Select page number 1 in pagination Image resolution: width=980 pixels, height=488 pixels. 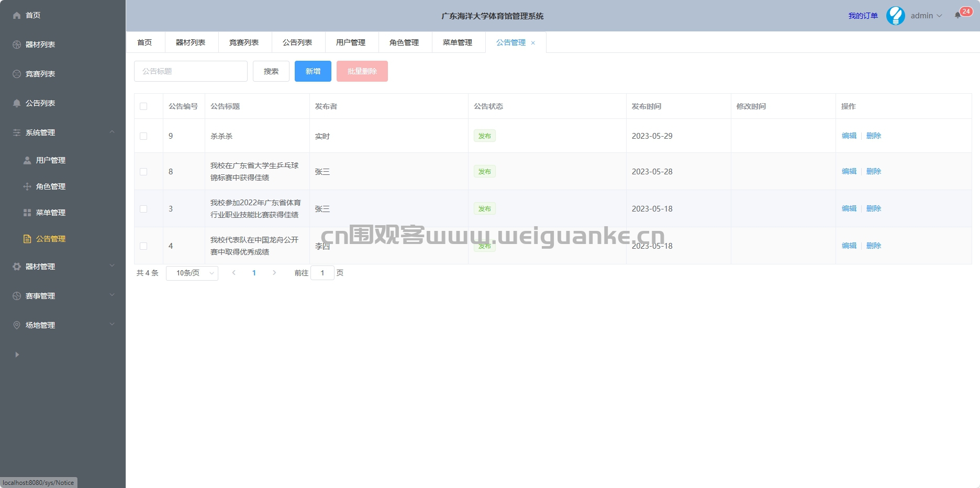254,273
